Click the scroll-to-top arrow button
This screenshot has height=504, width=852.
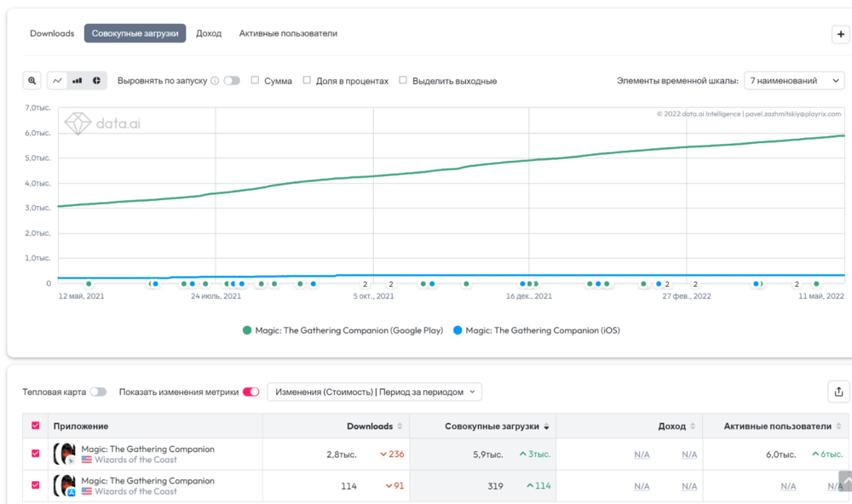[x=844, y=481]
